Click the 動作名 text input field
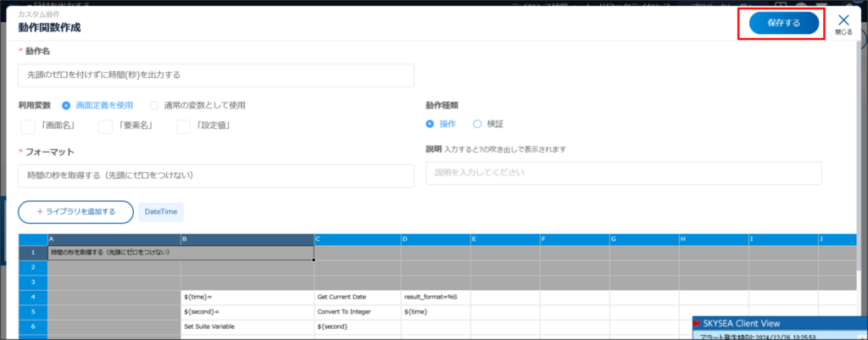This screenshot has width=868, height=340. point(215,75)
